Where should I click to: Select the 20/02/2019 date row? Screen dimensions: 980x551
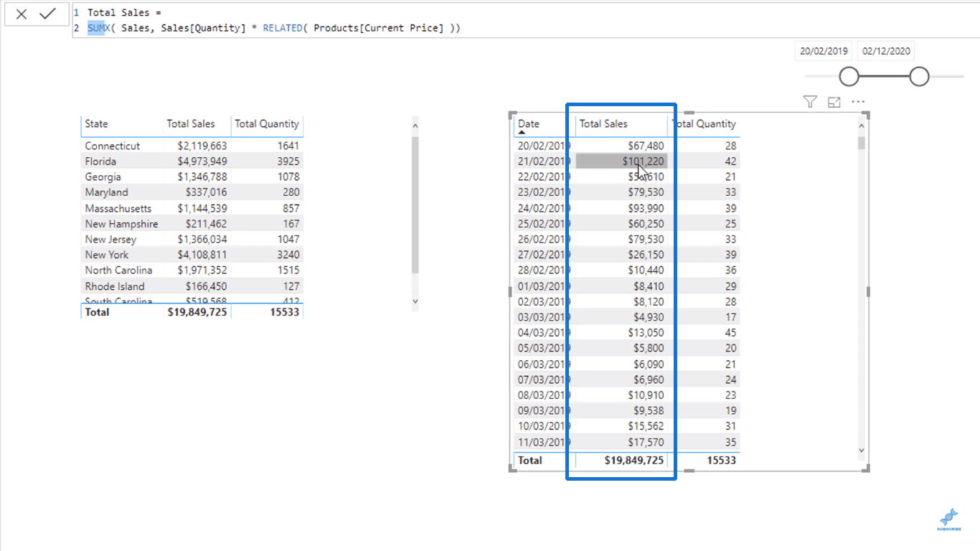pyautogui.click(x=626, y=146)
